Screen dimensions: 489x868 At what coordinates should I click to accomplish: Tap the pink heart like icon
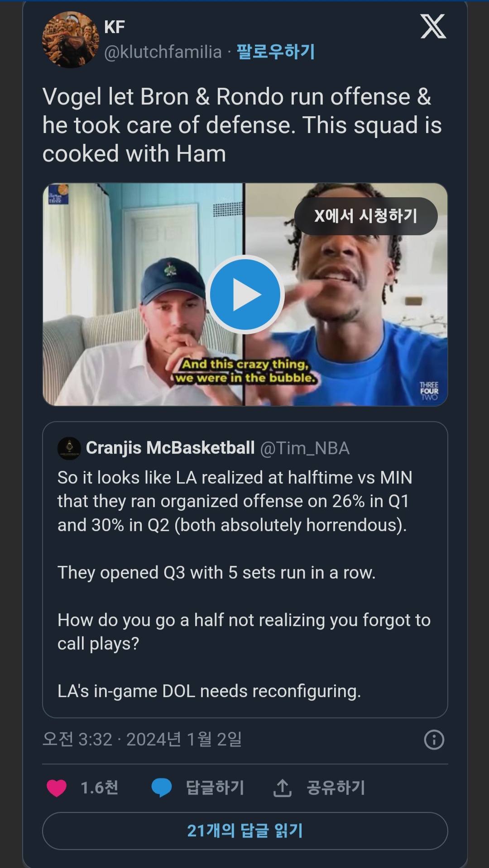[x=57, y=788]
